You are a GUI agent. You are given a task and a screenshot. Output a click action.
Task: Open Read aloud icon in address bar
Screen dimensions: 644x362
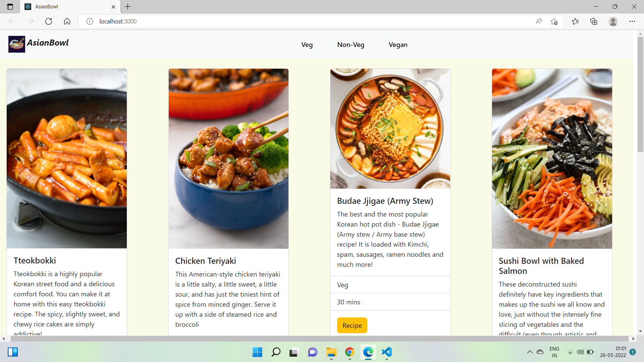pos(539,21)
